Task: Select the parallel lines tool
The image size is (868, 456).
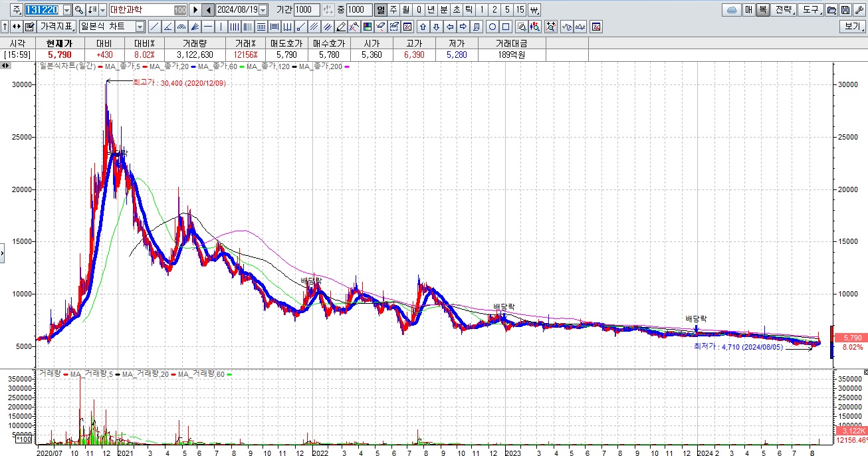Action: coord(314,27)
